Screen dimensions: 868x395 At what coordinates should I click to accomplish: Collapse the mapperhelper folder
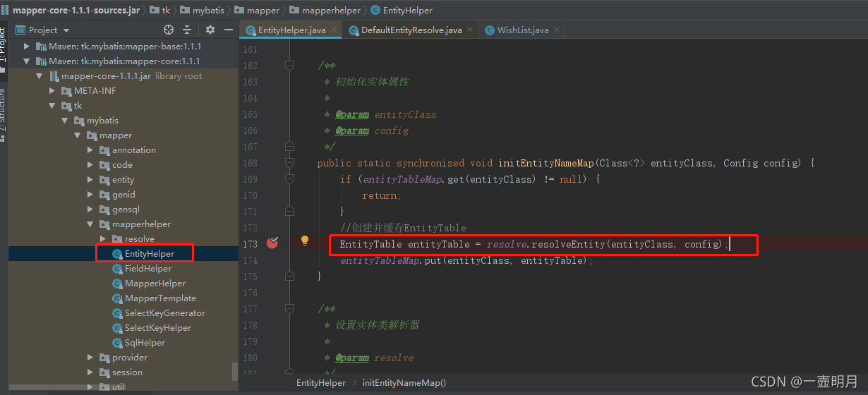tap(90, 224)
